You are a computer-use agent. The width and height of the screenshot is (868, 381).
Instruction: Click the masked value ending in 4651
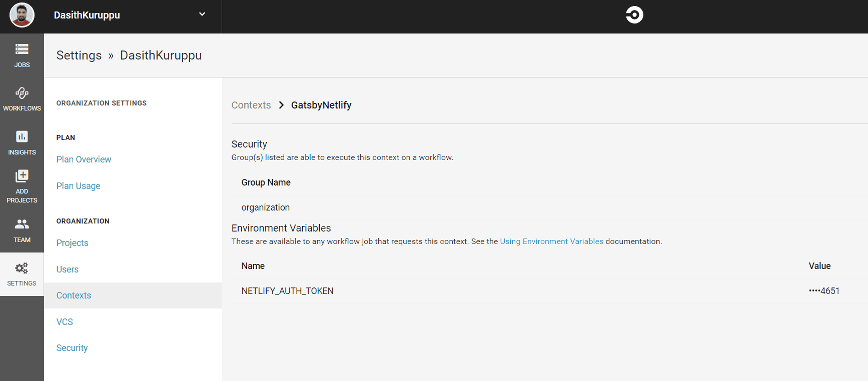click(x=824, y=291)
